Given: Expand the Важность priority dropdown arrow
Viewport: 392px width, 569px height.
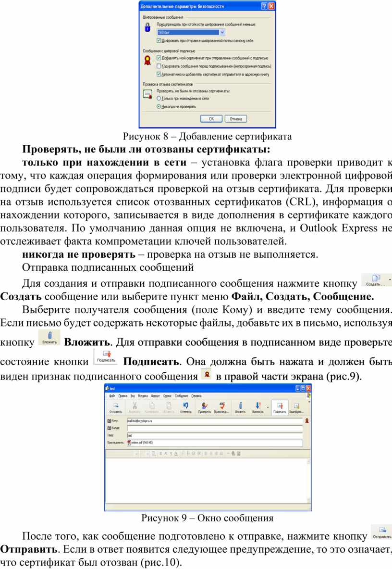Looking at the screenshot, I should (x=268, y=407).
